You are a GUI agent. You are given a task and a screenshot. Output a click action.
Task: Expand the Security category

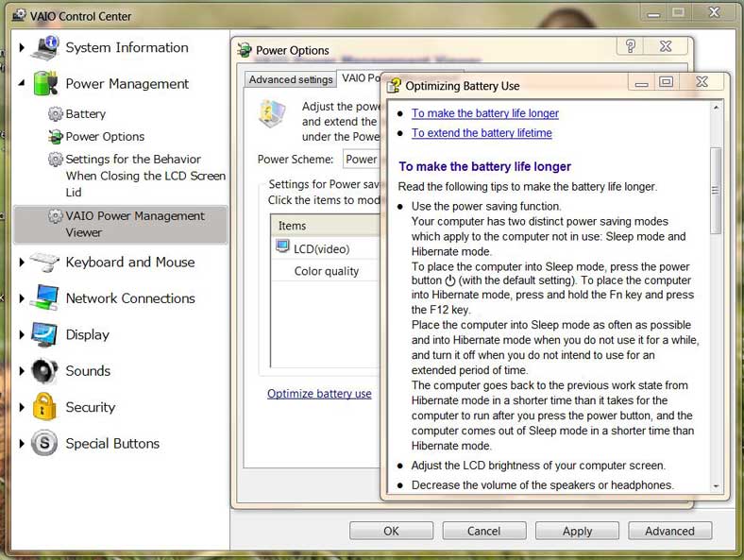click(x=22, y=407)
